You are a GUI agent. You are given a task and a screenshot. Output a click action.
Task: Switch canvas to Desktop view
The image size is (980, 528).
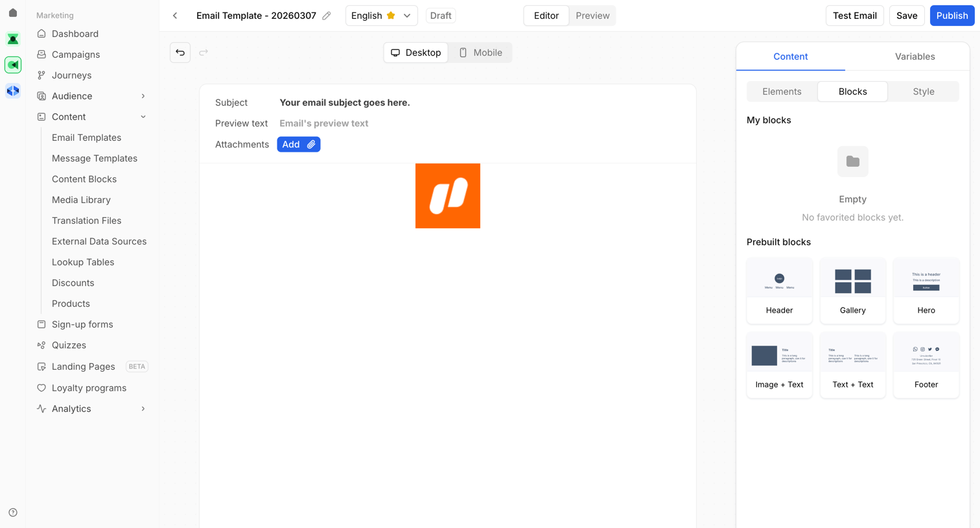coord(415,53)
